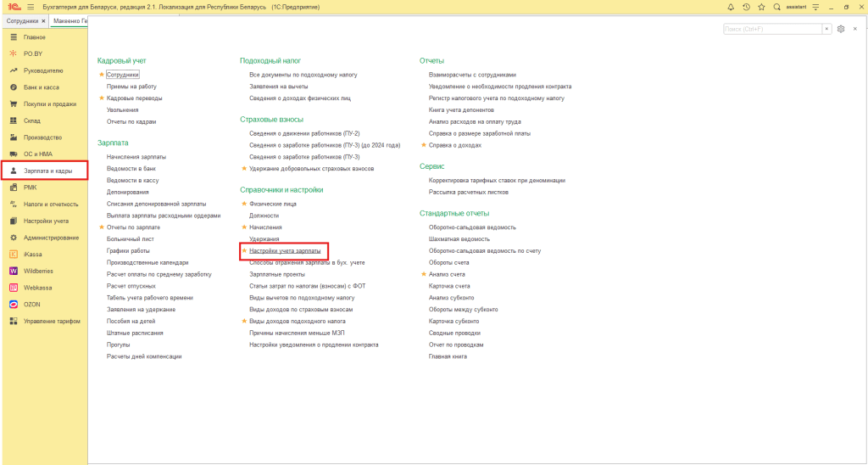Toggle favorite star next to Физические лица
868x465 pixels.
pos(244,204)
